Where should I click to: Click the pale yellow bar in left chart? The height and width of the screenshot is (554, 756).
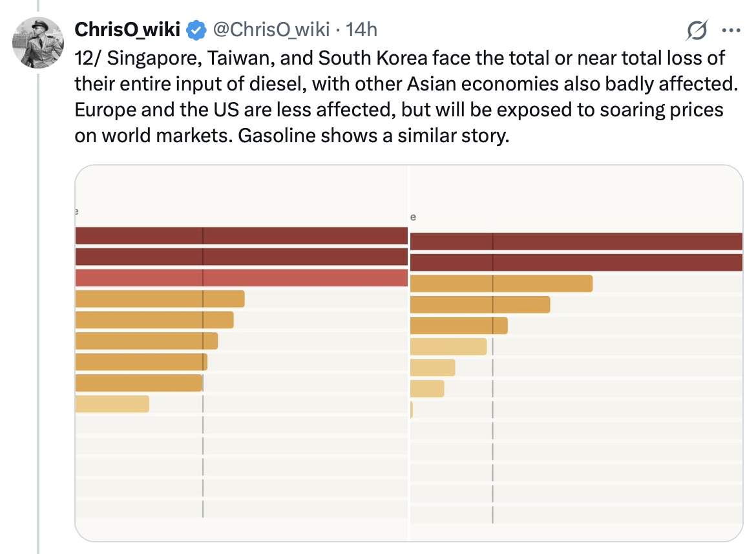[x=112, y=404]
